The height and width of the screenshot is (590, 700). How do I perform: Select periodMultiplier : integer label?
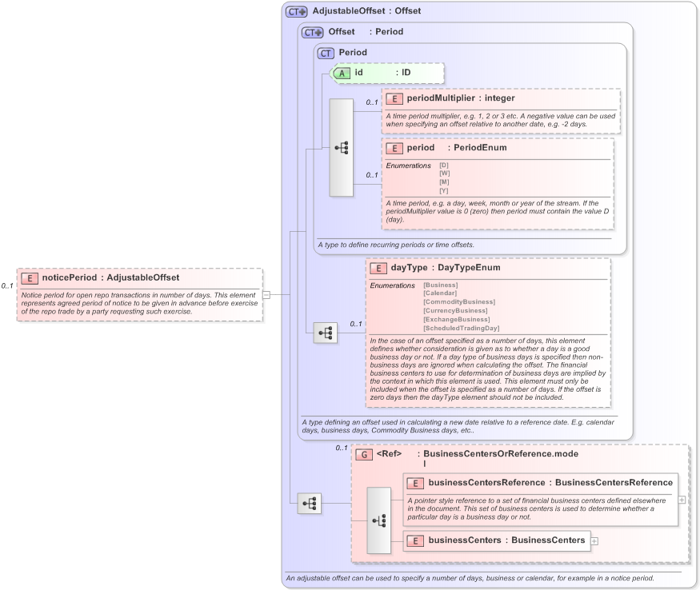tap(461, 98)
